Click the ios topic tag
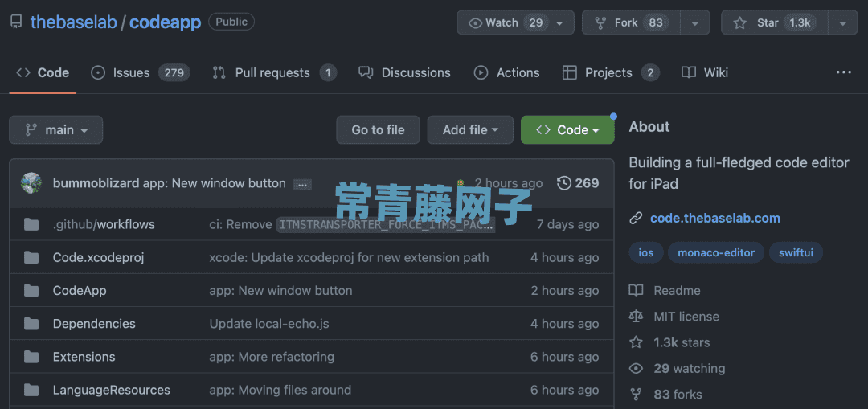 point(646,253)
